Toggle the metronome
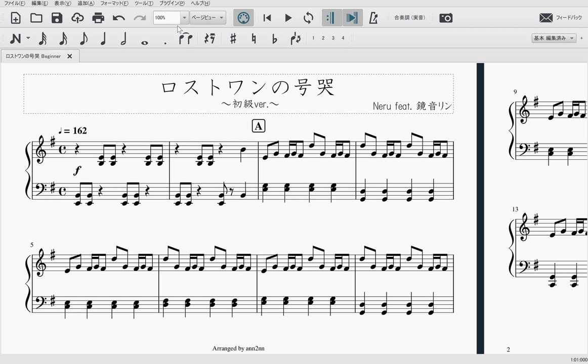 click(x=373, y=18)
